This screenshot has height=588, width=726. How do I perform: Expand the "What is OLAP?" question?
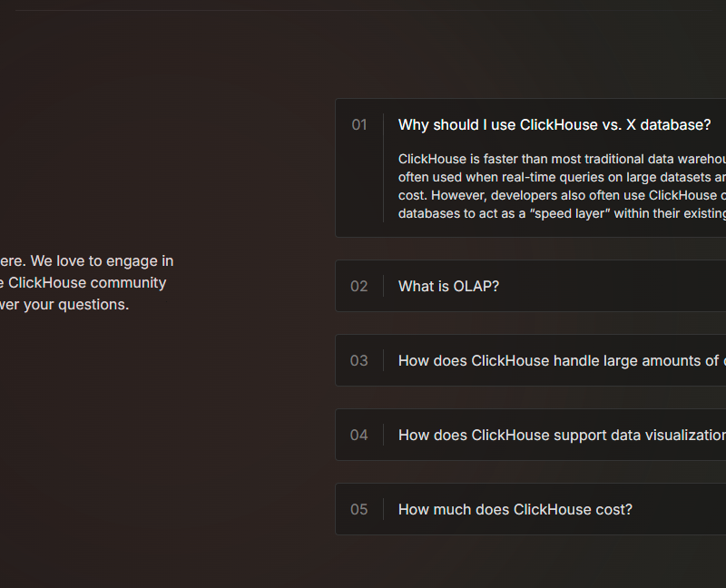coord(448,287)
